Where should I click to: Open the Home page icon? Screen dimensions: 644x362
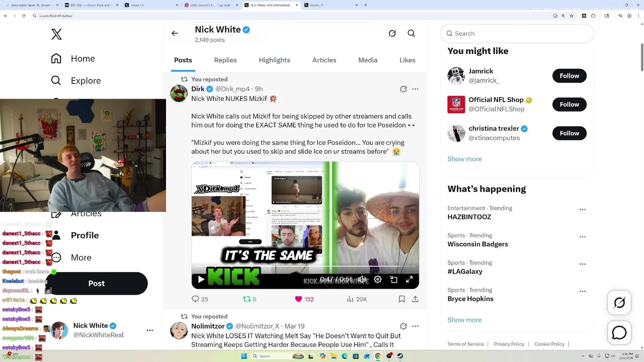tap(56, 58)
